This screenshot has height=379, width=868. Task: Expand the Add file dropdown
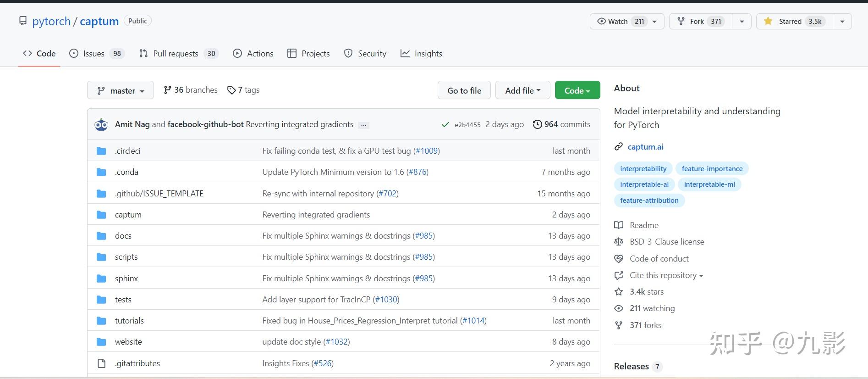click(x=522, y=90)
